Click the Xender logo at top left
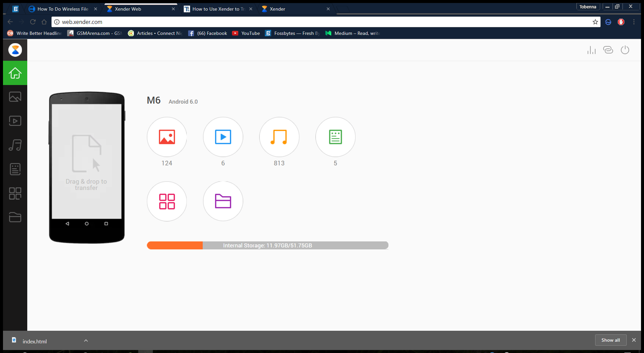 [15, 50]
